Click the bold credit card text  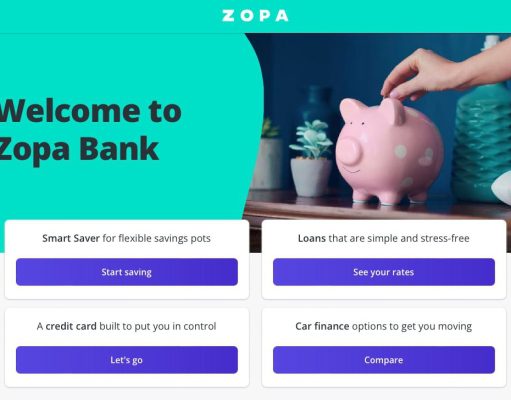71,326
